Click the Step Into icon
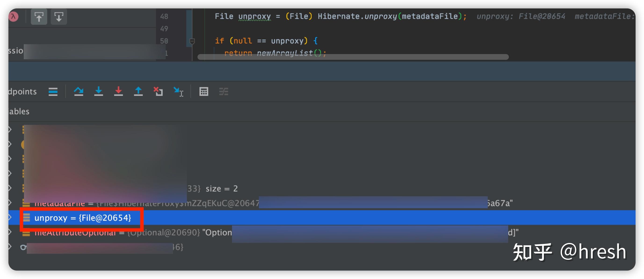Viewport: 644px width, 279px height. 98,91
